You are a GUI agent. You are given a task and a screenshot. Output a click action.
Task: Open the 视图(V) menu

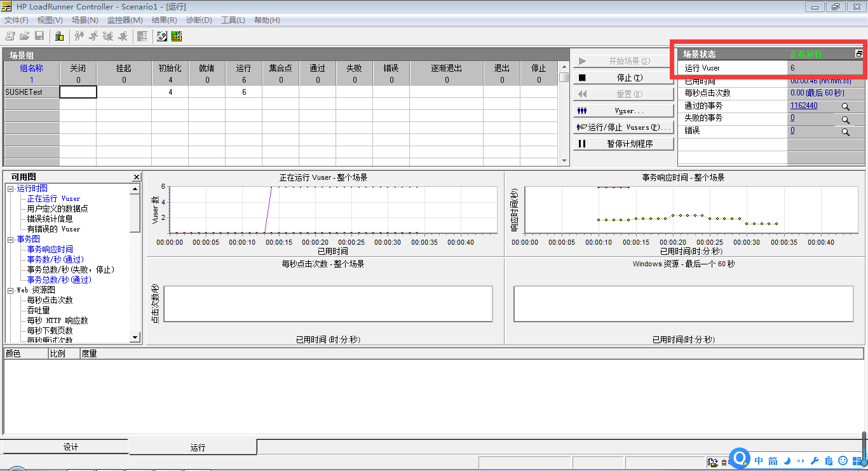[50, 20]
